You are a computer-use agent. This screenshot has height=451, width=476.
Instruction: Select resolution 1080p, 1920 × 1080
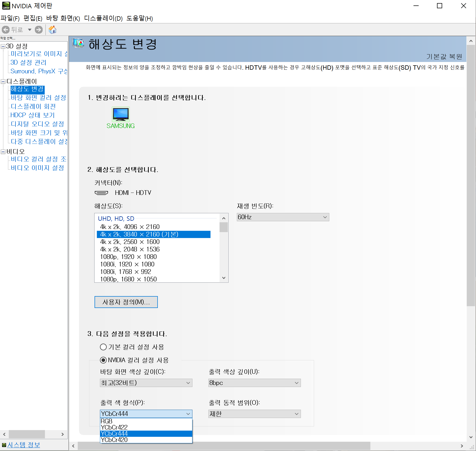tap(154, 257)
